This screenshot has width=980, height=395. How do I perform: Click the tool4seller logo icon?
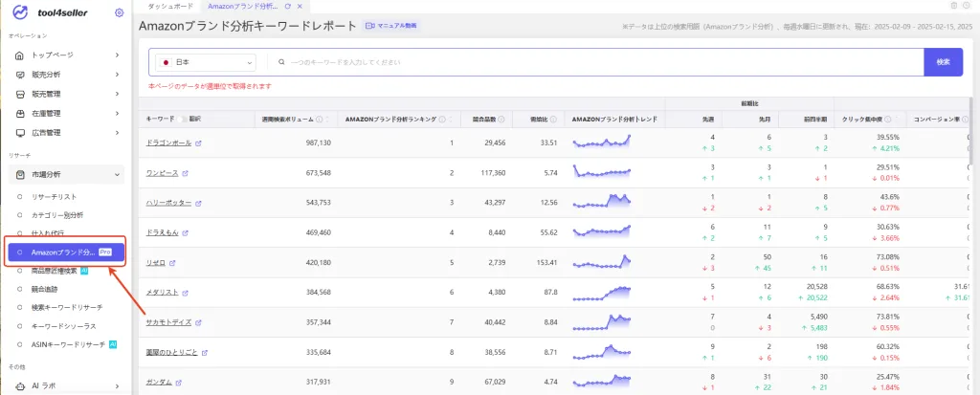(20, 12)
